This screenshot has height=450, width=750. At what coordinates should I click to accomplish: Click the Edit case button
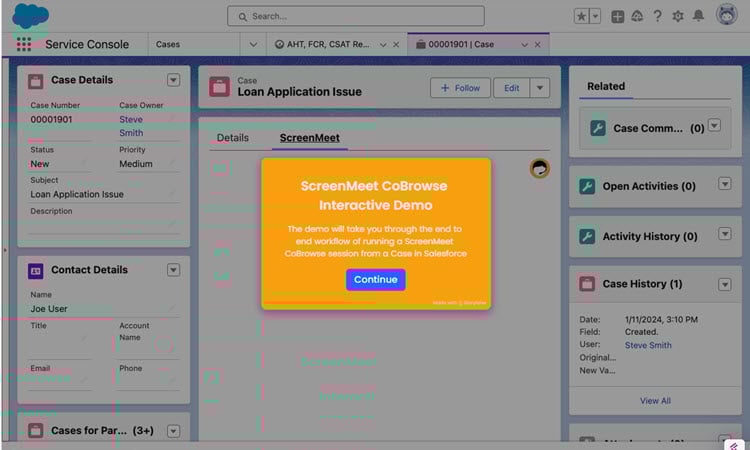click(x=511, y=88)
